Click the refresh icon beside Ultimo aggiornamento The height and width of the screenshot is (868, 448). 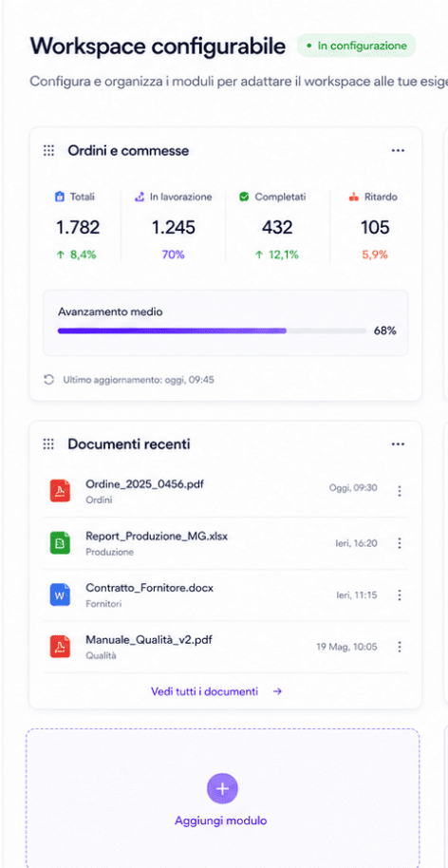[48, 380]
